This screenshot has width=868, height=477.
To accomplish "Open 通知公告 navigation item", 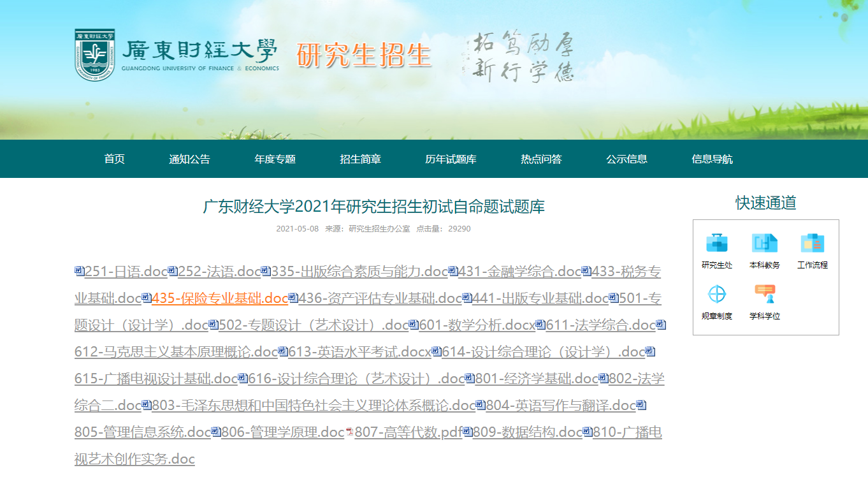I will (x=189, y=159).
